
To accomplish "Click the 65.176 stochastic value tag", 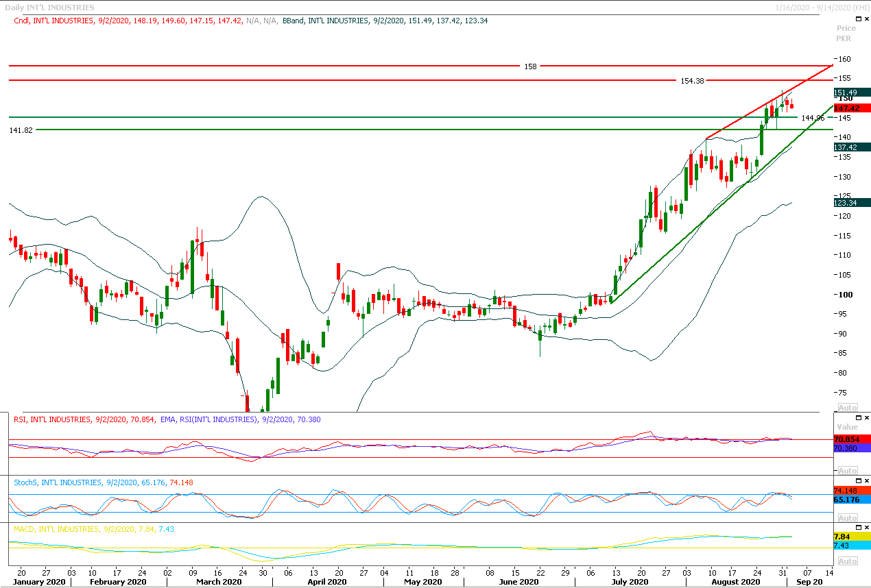I will click(x=851, y=500).
